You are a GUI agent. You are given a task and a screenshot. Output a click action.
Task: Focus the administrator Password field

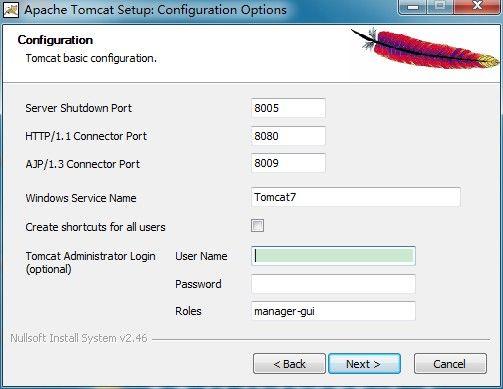point(333,284)
